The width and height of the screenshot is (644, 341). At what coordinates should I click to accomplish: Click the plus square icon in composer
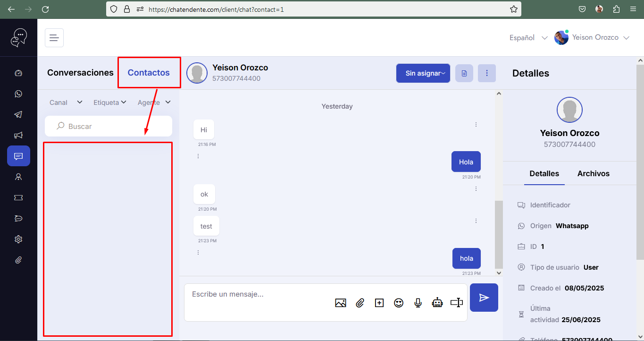[379, 303]
